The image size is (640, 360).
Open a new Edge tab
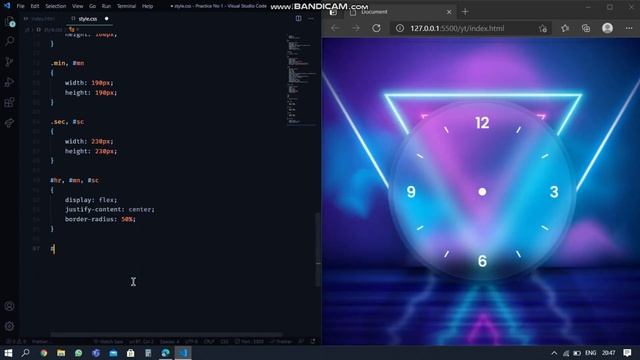click(465, 12)
